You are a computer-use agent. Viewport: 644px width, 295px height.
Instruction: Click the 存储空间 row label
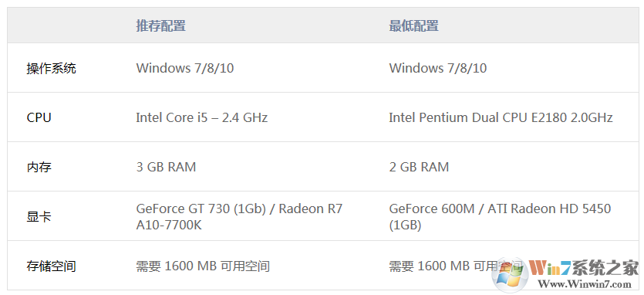(x=52, y=266)
